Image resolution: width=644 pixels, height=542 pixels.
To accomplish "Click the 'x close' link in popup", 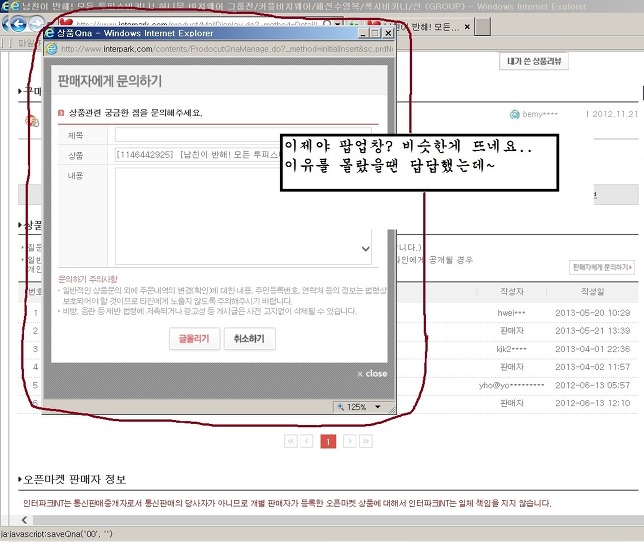I will coord(372,374).
